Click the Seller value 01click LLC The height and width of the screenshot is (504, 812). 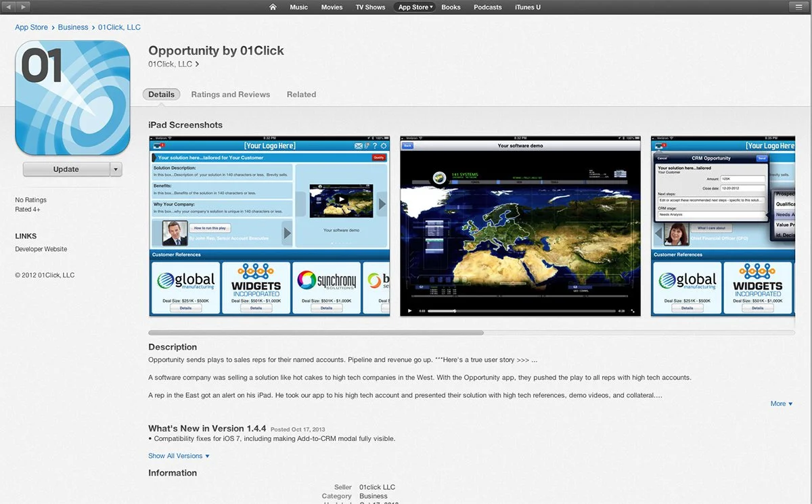pyautogui.click(x=377, y=487)
